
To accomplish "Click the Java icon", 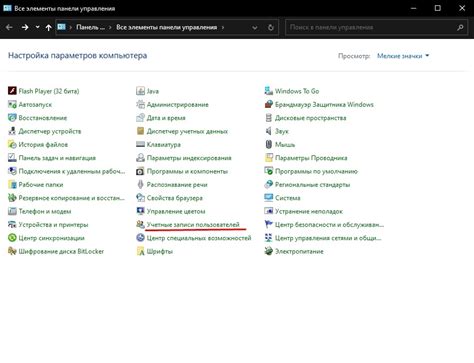I will [x=140, y=91].
